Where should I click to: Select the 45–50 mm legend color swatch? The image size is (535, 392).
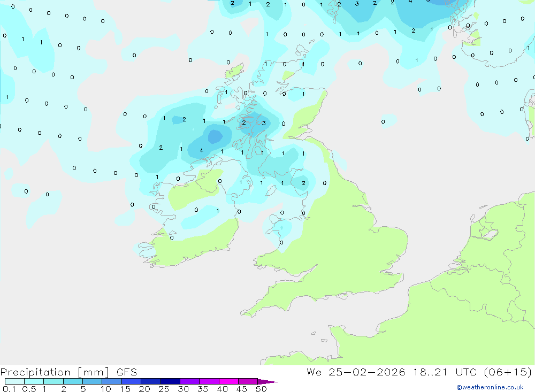coord(248,381)
